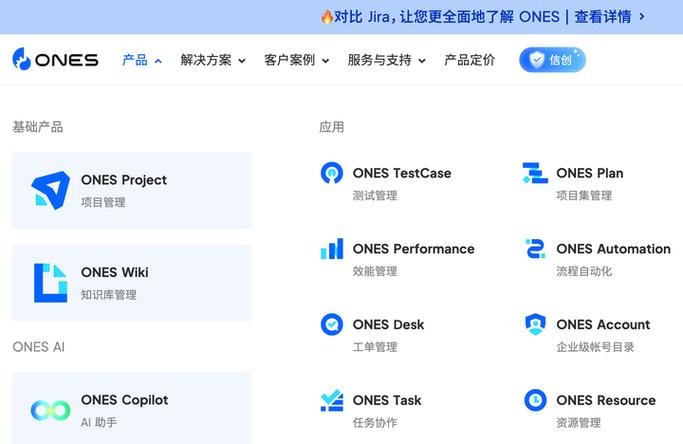Click the 资源管理 subtitle text
The image size is (683, 444).
point(578,423)
